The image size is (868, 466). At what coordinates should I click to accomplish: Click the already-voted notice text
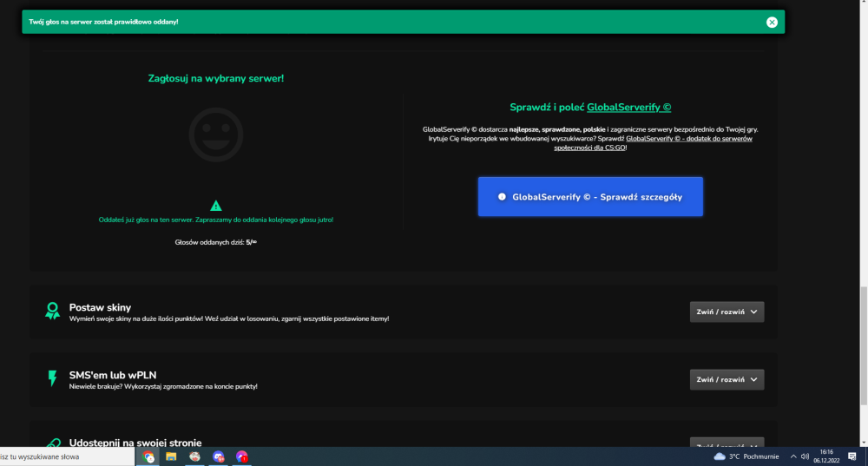216,220
